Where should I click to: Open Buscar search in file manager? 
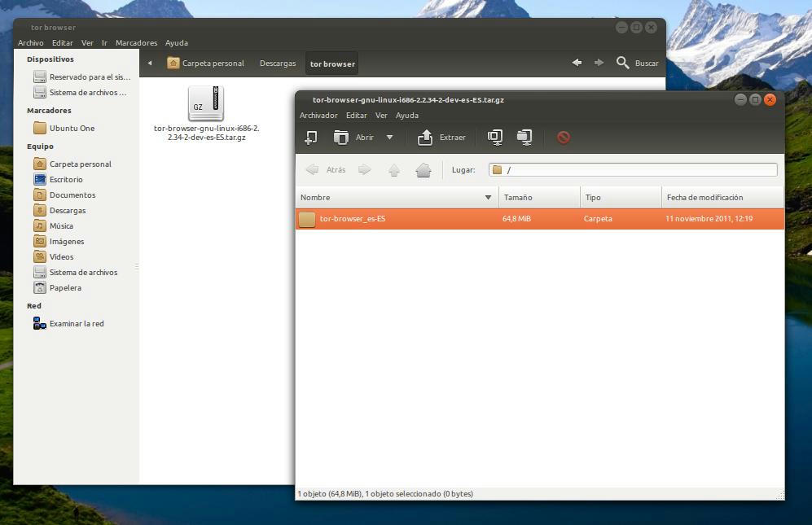[637, 63]
